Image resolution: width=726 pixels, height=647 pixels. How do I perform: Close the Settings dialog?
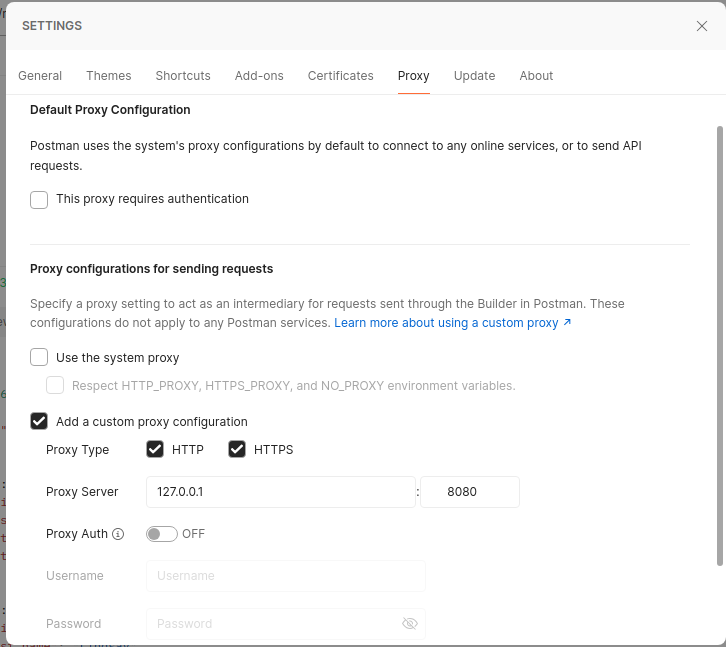(x=702, y=26)
